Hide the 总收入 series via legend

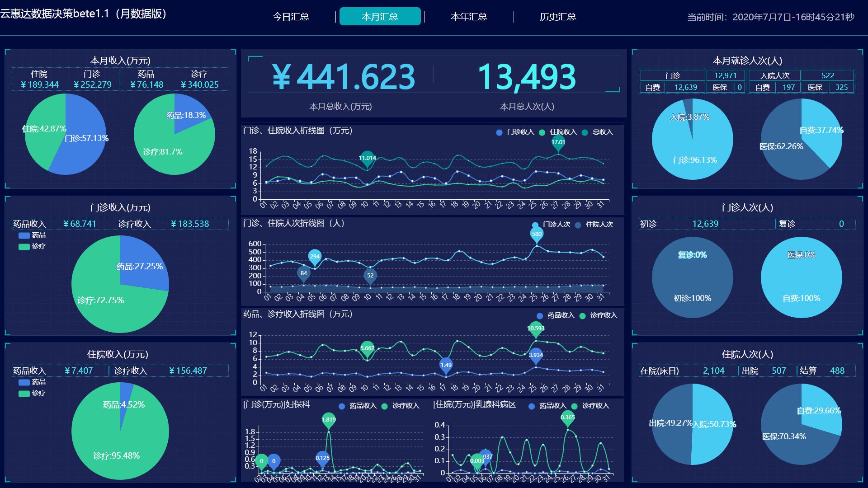point(597,132)
